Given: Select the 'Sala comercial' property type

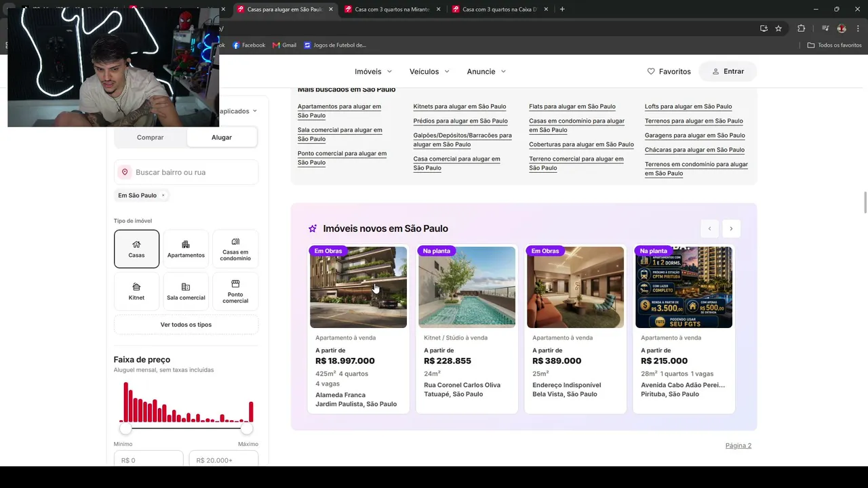Looking at the screenshot, I should pyautogui.click(x=186, y=291).
